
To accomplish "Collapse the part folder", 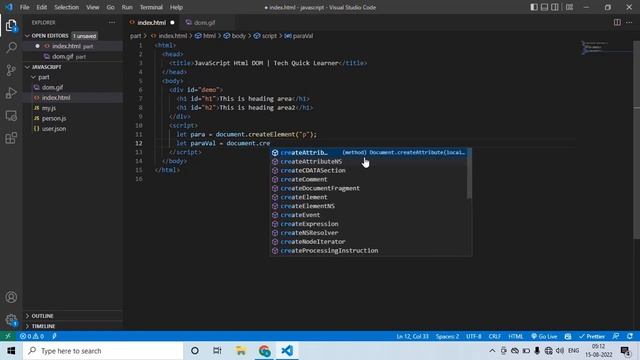I will pyautogui.click(x=44, y=77).
